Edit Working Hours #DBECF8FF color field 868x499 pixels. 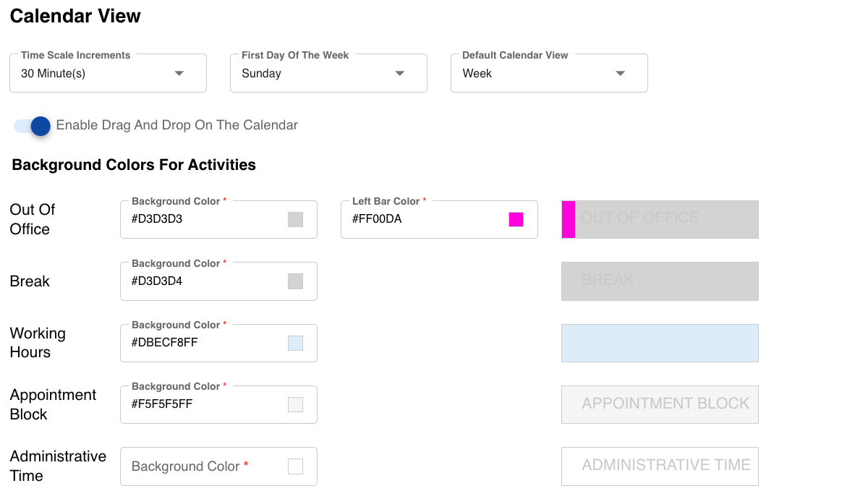coord(203,343)
